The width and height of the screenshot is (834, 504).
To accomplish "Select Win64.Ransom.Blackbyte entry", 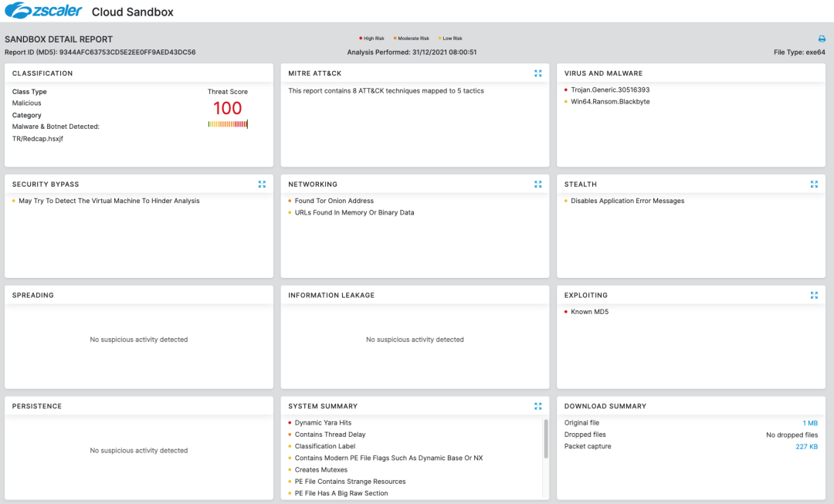I will (610, 102).
